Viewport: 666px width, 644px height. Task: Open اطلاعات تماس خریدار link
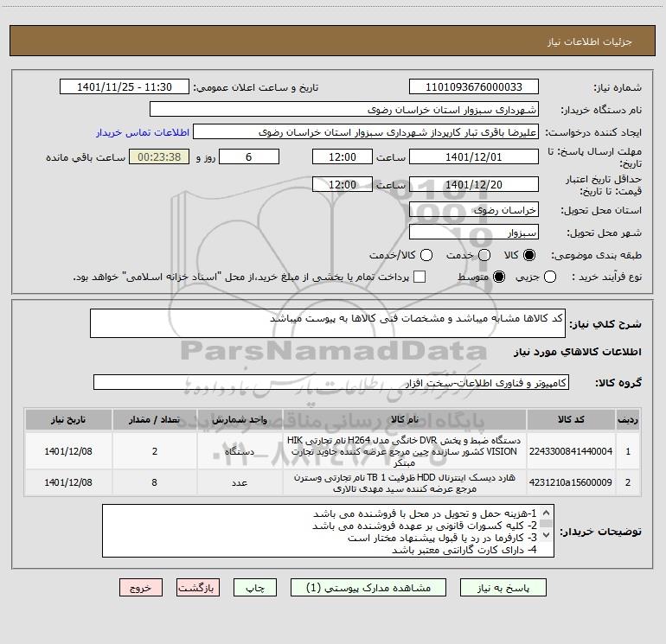(143, 132)
